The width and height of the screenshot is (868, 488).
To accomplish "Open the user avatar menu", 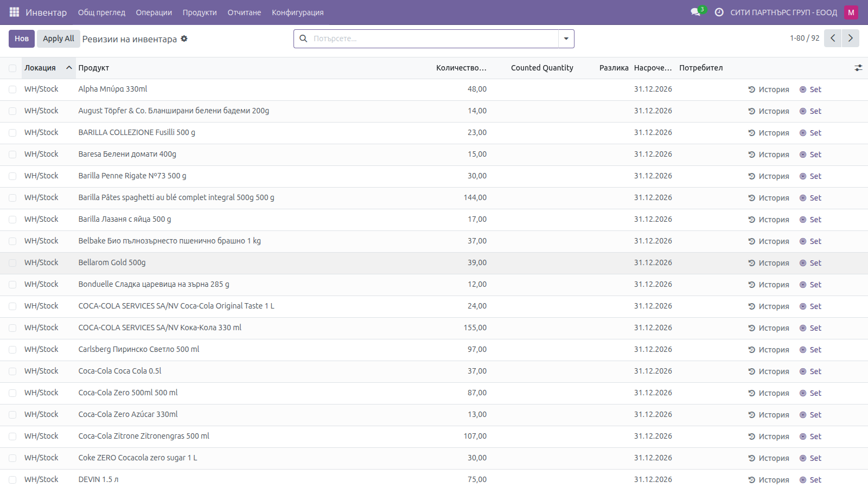I will tap(851, 12).
